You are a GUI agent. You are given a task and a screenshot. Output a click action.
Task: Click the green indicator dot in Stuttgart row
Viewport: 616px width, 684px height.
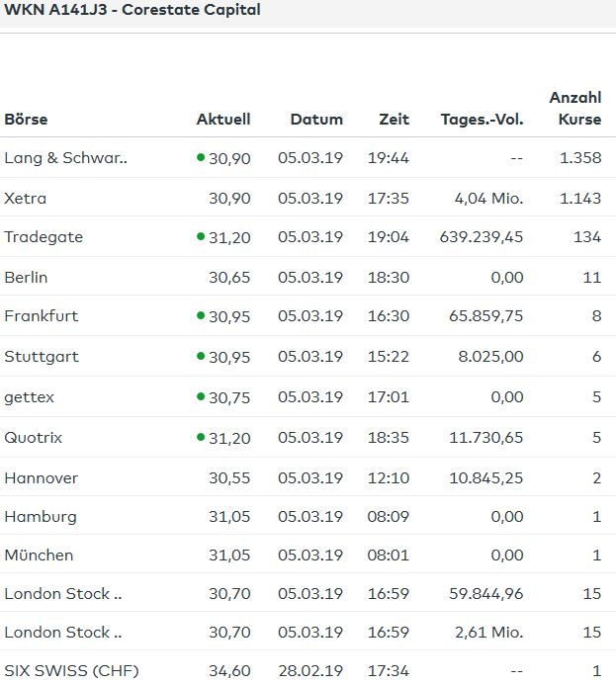[x=201, y=356]
